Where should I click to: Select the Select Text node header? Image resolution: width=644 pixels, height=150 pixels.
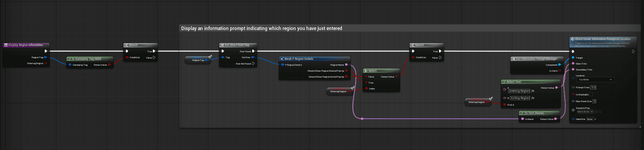531,82
